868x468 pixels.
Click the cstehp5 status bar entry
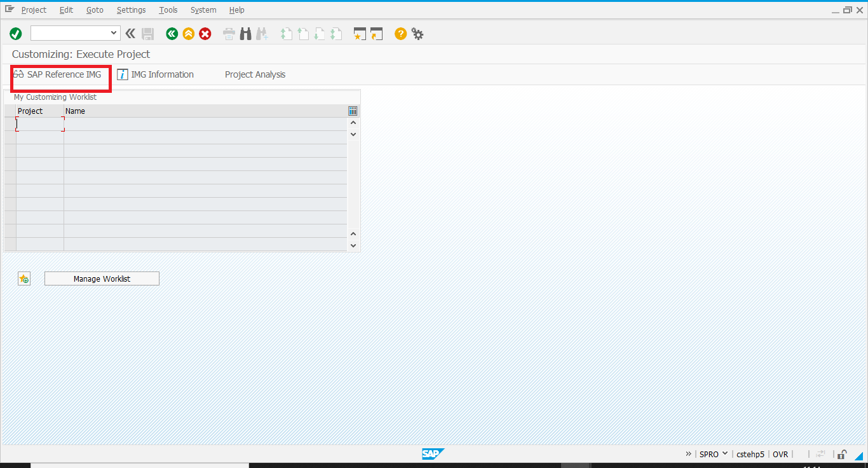click(750, 454)
